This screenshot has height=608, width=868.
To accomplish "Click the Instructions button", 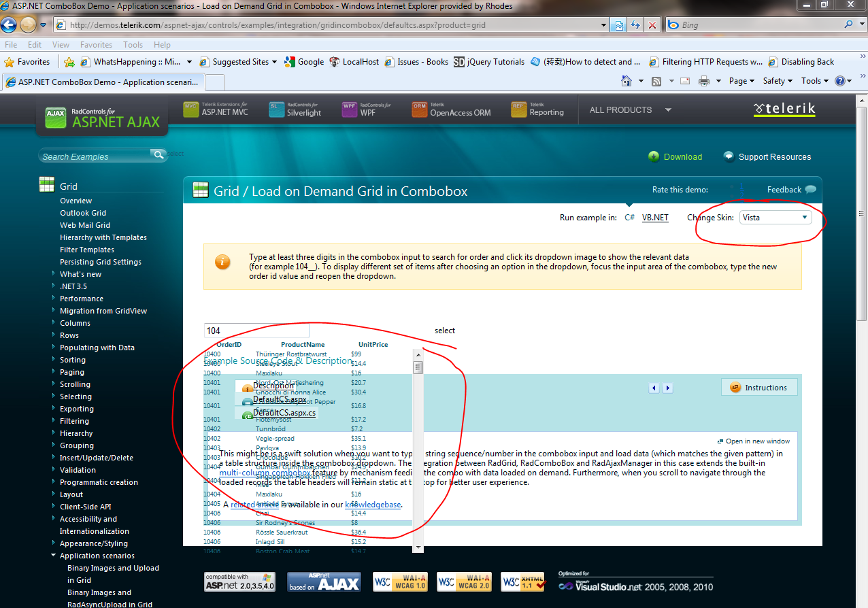I will (759, 388).
